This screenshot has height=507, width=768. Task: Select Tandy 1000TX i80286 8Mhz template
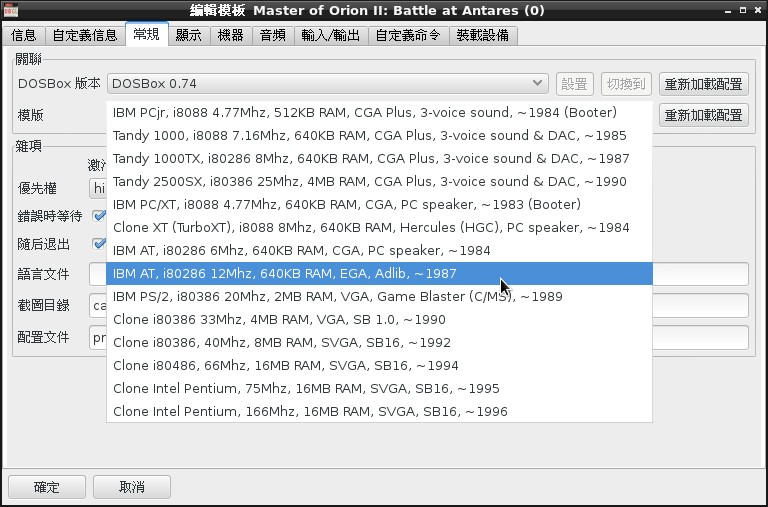click(x=380, y=159)
